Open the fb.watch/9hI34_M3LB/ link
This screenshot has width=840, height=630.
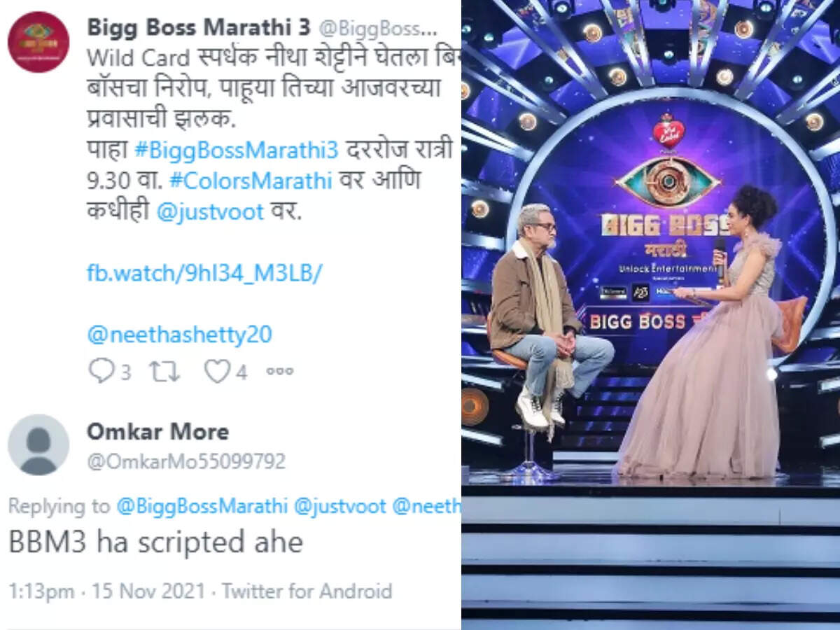click(x=204, y=273)
